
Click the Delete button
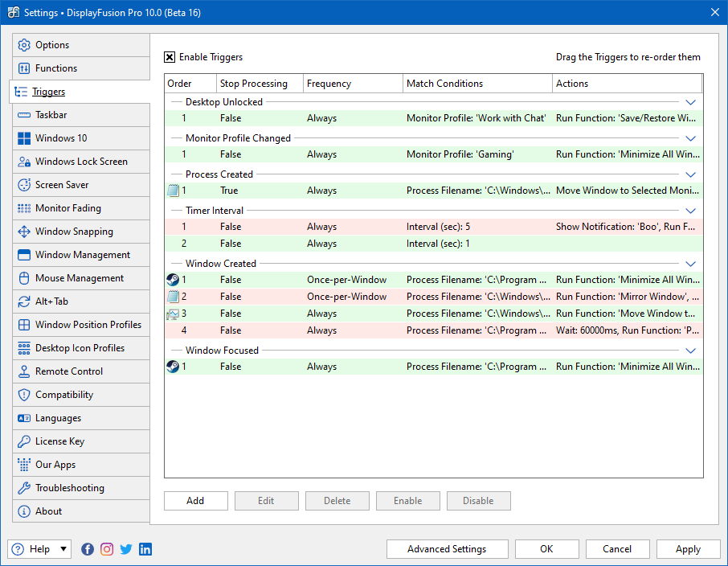[x=337, y=501]
